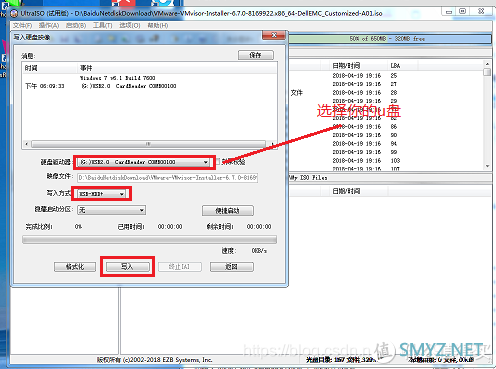The image size is (496, 369).
Task: Click the UltraISO title bar application icon
Action: point(14,13)
